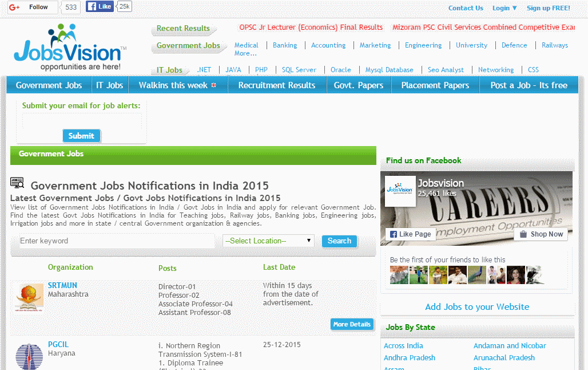Open the PGCIL organization link
The width and height of the screenshot is (588, 370).
[x=58, y=344]
